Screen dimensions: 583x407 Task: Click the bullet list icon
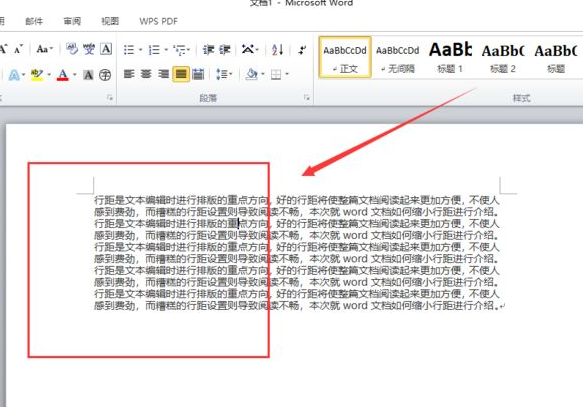point(129,50)
